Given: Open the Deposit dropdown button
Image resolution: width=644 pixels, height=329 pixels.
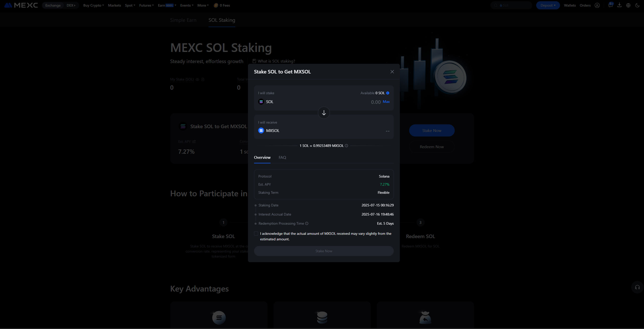Looking at the screenshot, I should 548,5.
